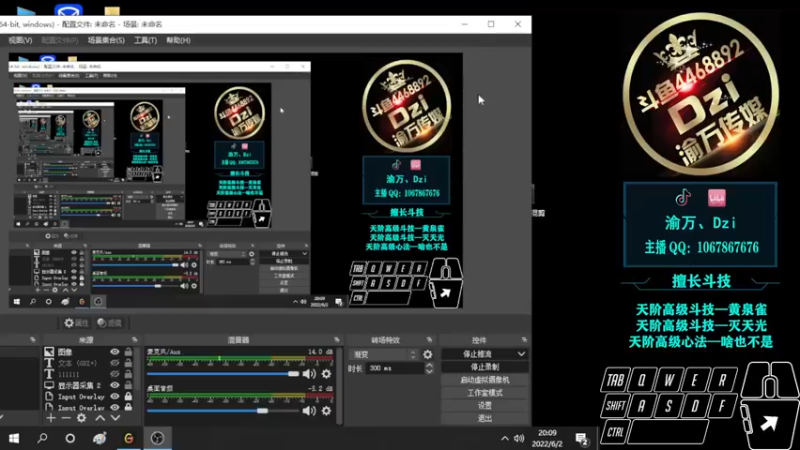Remove selected source with minus icon
Viewport: 800px width, 450px height.
point(66,418)
